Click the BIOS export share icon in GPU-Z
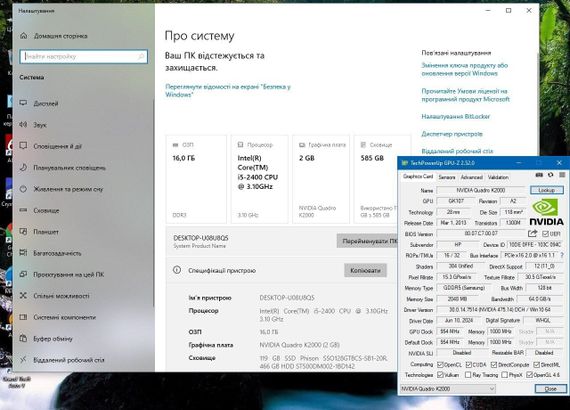The width and height of the screenshot is (570, 410). click(533, 233)
